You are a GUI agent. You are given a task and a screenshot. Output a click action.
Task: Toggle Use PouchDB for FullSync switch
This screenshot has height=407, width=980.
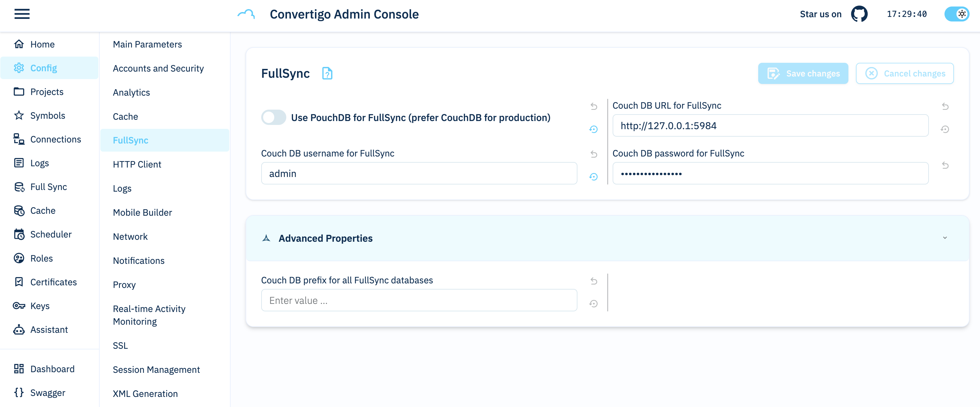coord(274,117)
